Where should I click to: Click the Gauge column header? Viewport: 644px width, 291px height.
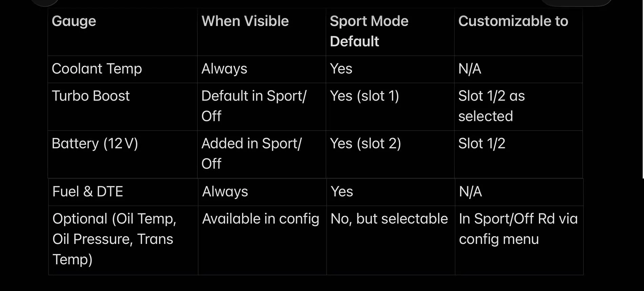pos(74,21)
